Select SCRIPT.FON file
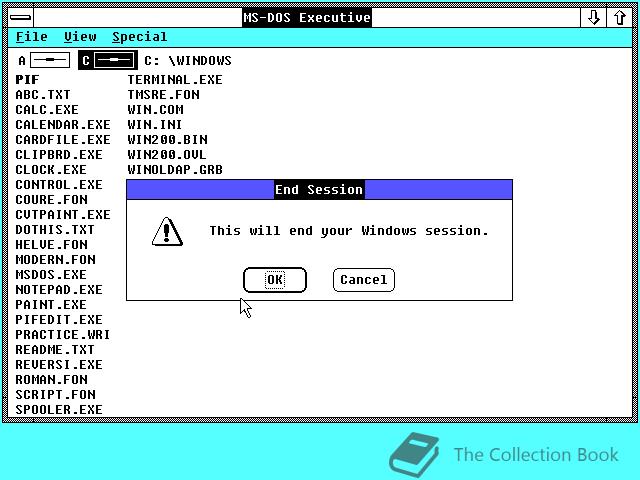The image size is (640, 480). (56, 395)
